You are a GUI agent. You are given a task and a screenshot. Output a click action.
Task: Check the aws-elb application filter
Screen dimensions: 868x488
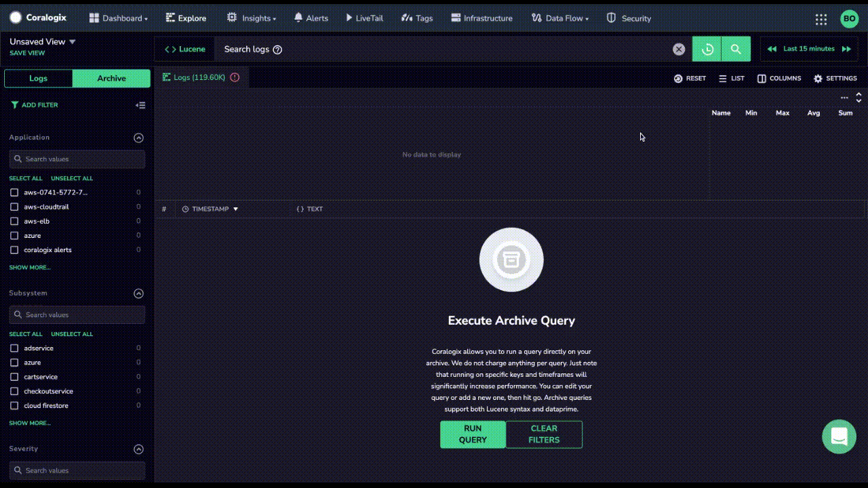point(14,221)
